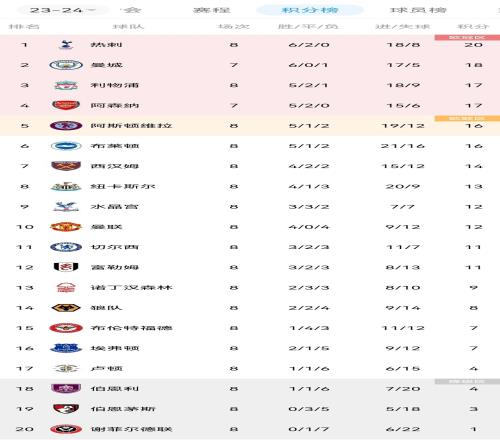
Task: Click the 积分 column header
Action: pyautogui.click(x=473, y=26)
